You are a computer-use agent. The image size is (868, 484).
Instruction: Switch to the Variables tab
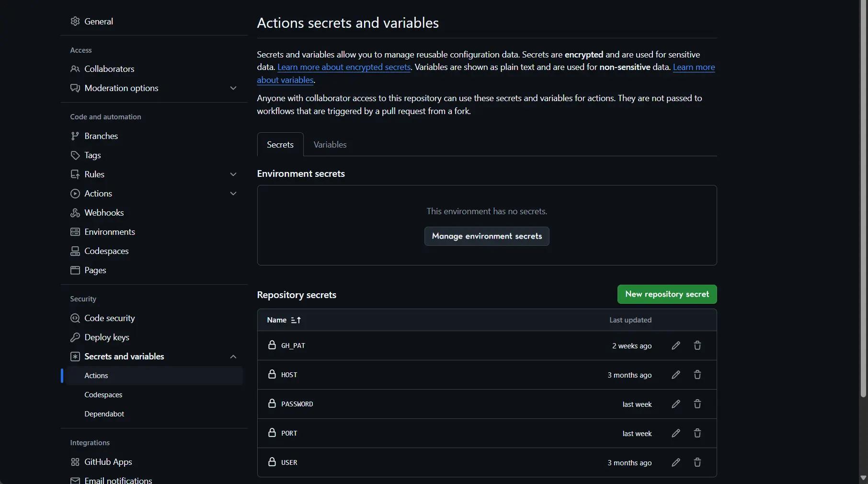(330, 145)
